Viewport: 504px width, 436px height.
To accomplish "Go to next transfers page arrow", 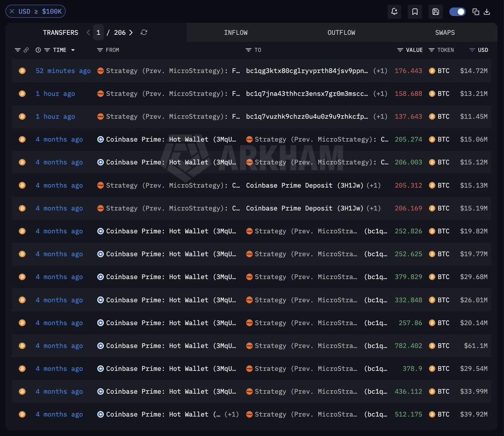I will point(131,32).
